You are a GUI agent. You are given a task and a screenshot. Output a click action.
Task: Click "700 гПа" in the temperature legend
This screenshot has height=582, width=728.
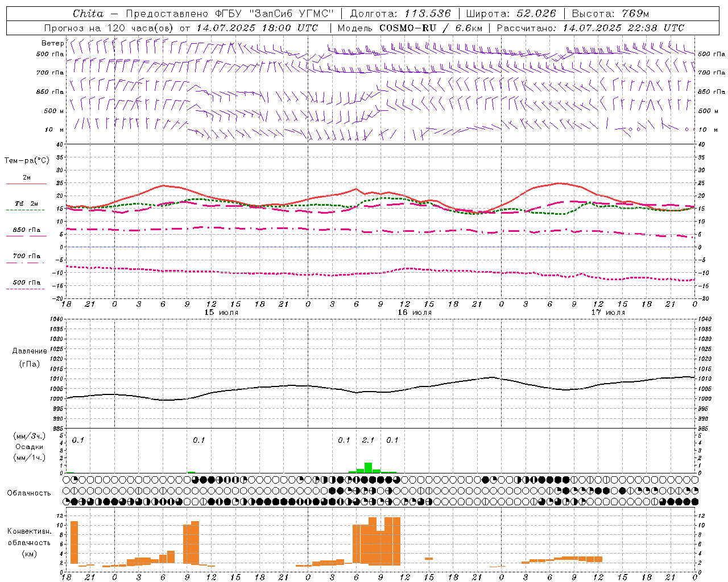27,256
